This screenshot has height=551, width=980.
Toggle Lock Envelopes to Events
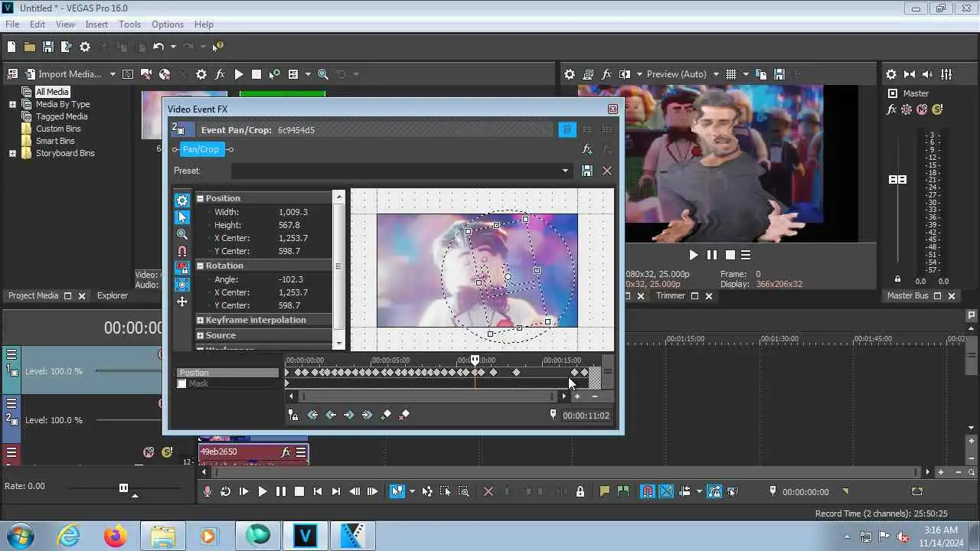point(714,491)
